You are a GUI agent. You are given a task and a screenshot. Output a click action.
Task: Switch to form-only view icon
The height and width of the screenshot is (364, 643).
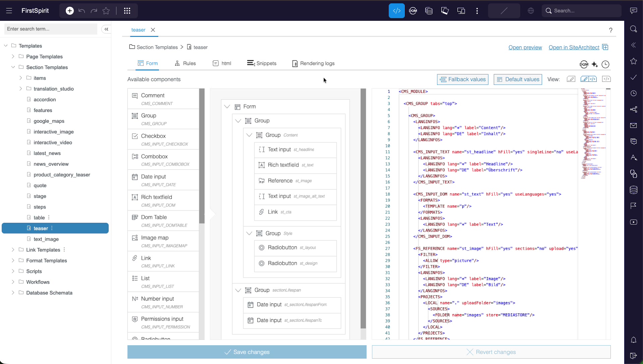click(x=571, y=79)
